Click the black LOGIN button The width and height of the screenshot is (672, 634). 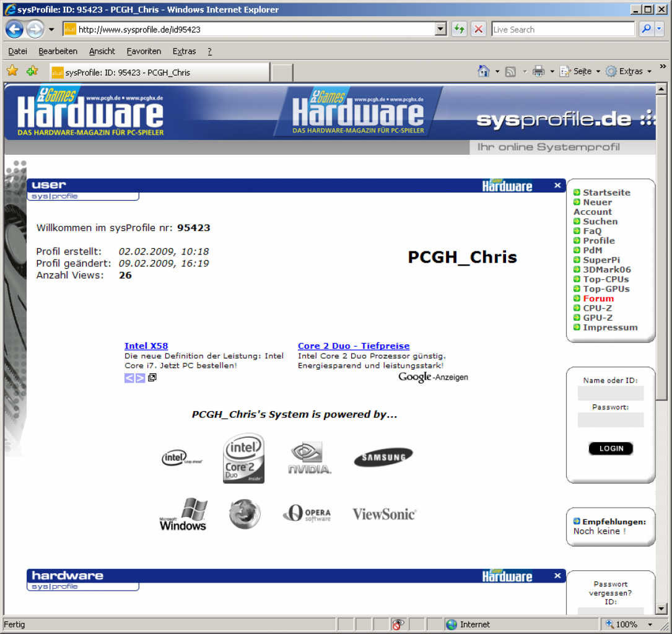[611, 448]
